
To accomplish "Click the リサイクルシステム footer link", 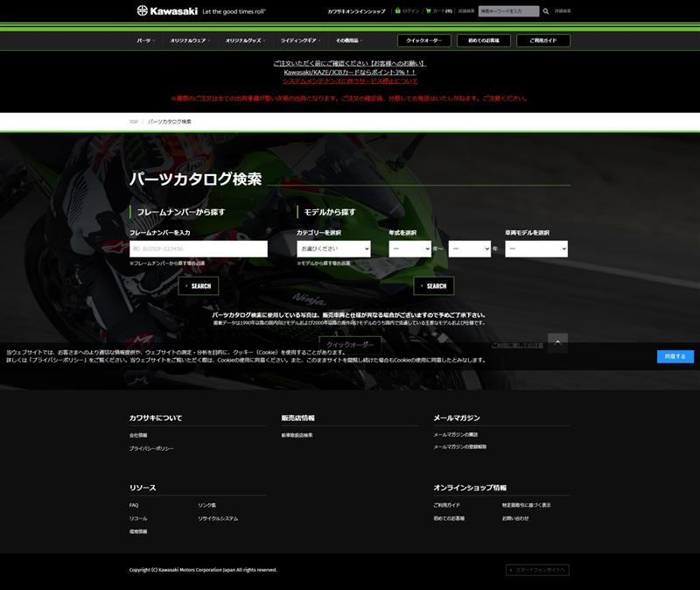I will point(218,518).
